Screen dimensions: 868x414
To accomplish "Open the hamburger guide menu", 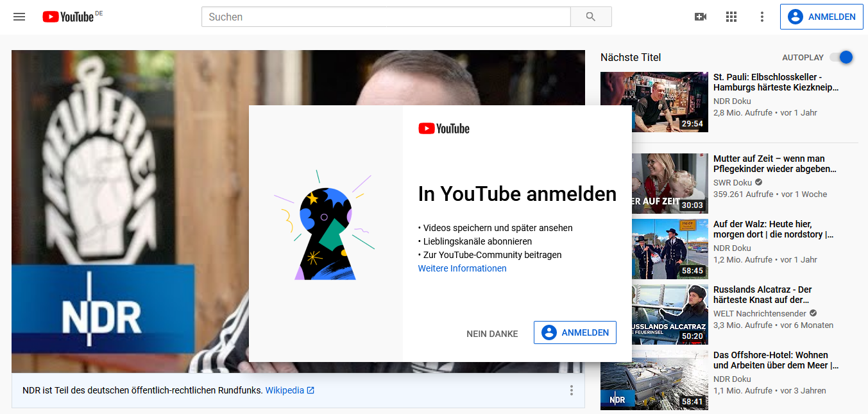I will point(19,17).
